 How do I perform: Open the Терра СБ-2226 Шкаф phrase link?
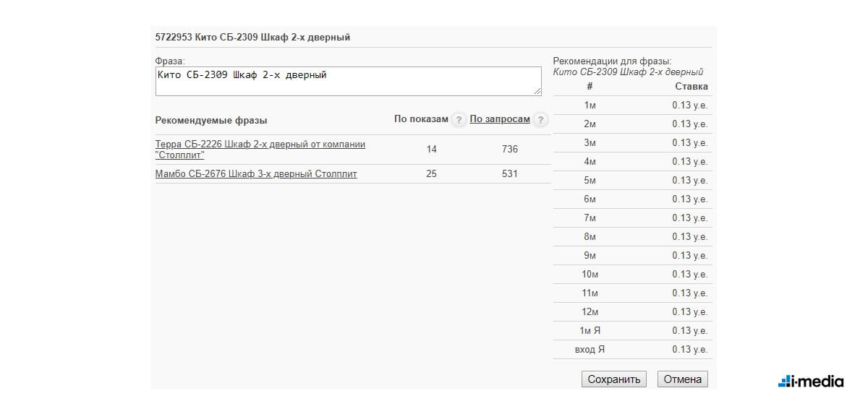[x=260, y=150]
